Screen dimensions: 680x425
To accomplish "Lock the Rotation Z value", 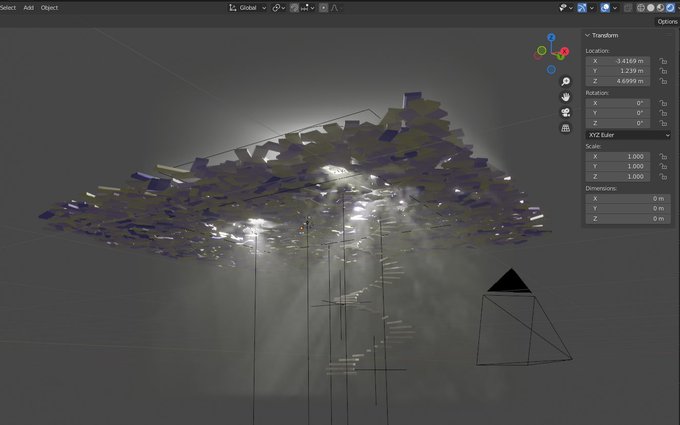I will click(663, 124).
